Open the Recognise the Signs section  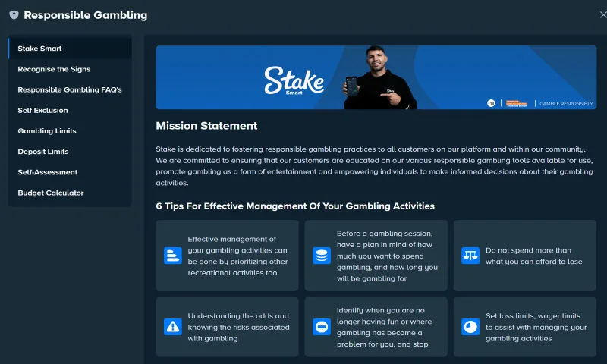point(54,69)
